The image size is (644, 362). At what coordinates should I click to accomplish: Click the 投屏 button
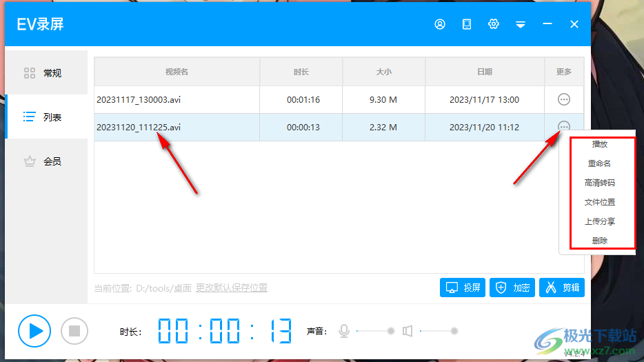click(463, 288)
